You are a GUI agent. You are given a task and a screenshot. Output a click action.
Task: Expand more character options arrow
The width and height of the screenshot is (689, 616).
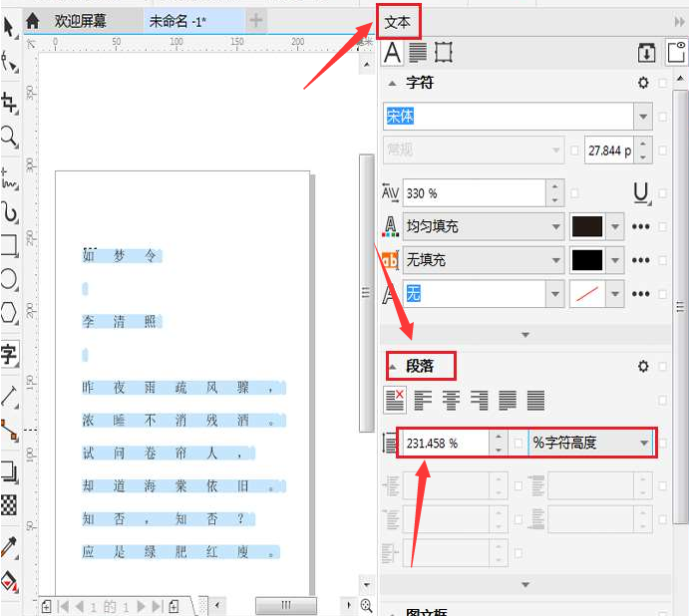click(525, 335)
